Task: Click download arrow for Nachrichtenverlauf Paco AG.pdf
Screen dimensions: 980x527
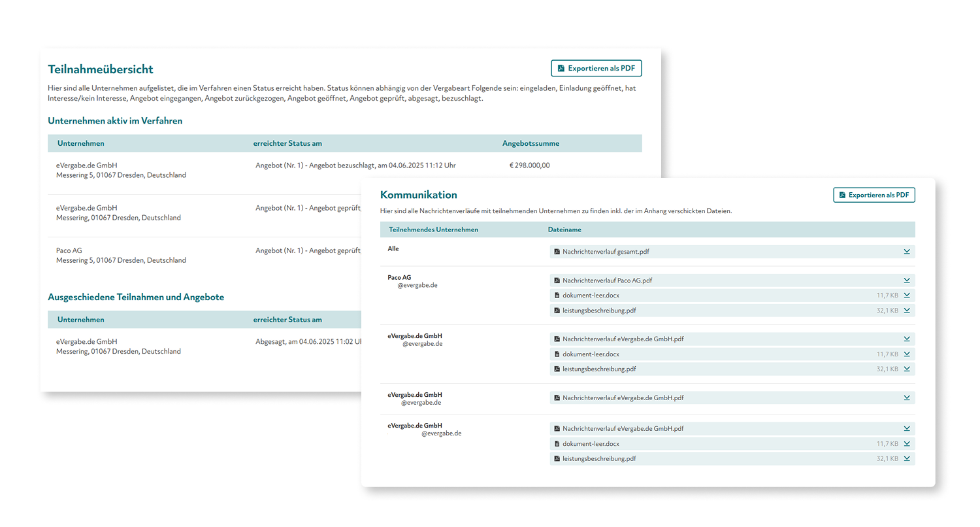Action: pos(907,280)
